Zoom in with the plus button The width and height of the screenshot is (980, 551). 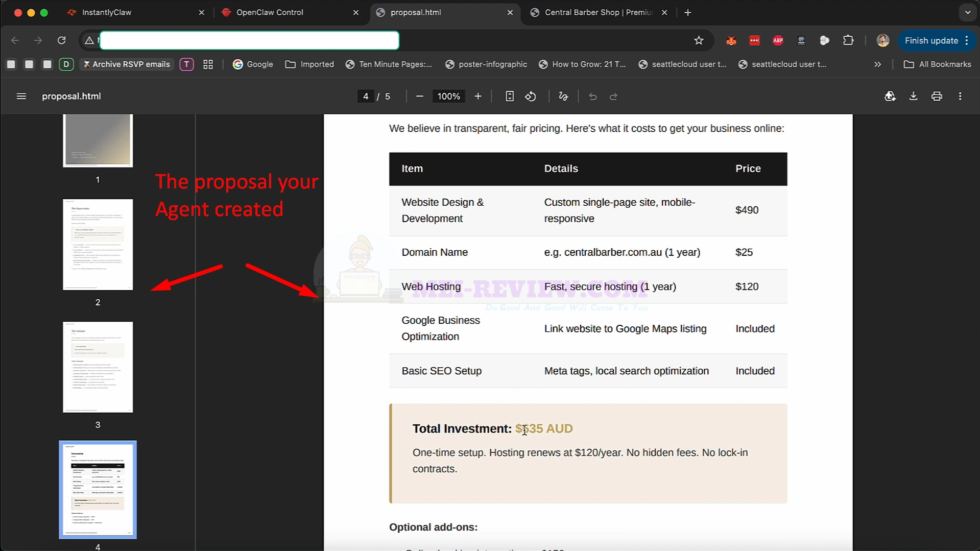pos(478,96)
